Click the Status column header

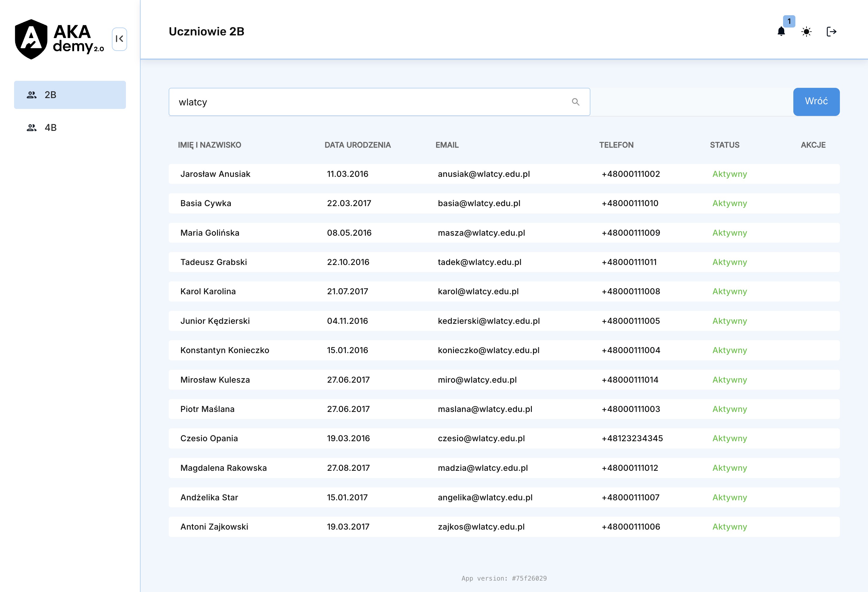coord(724,145)
